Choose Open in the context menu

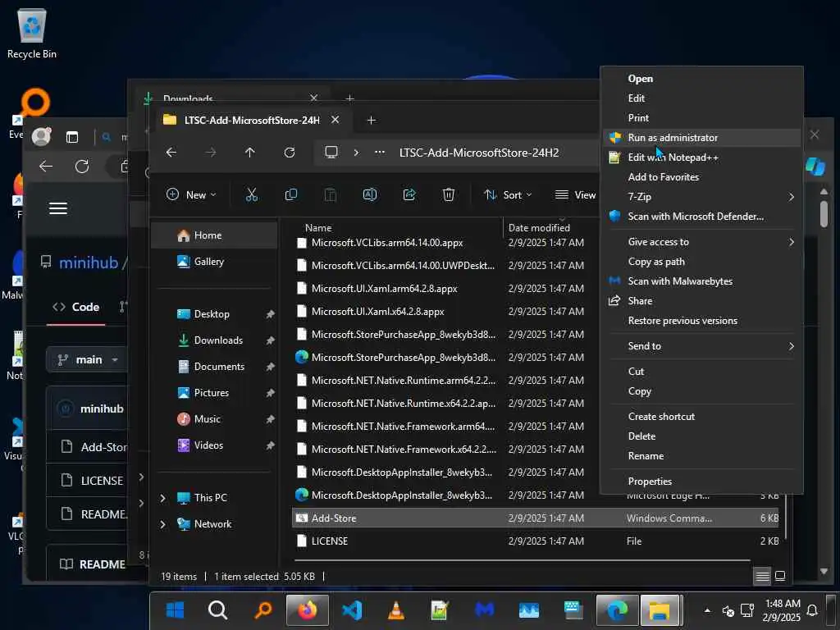(x=702, y=79)
